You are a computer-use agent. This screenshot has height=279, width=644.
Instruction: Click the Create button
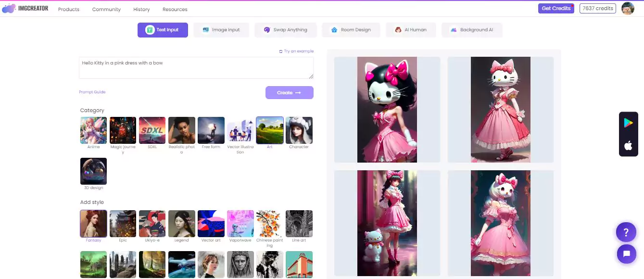[x=290, y=92]
